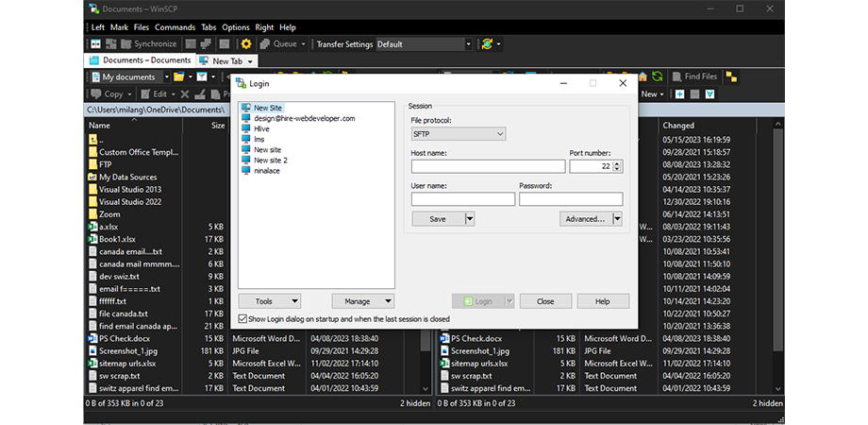Click the Host name input field
The width and height of the screenshot is (868, 425).
(489, 166)
